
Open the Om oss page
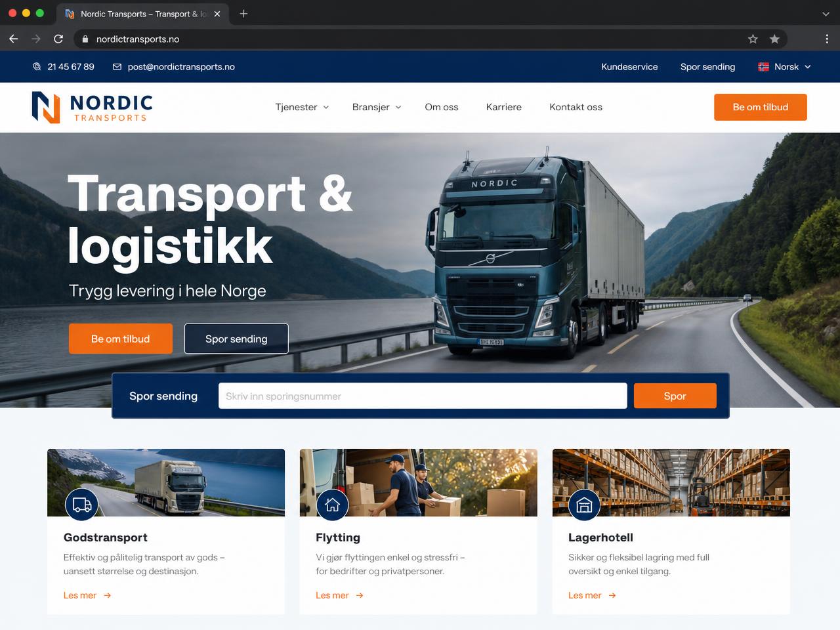tap(442, 107)
